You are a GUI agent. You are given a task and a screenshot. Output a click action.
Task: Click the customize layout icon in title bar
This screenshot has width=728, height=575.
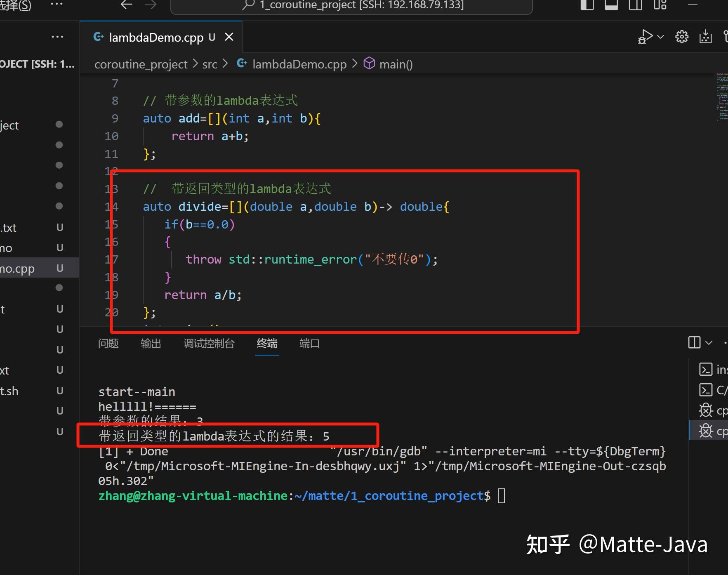pyautogui.click(x=660, y=5)
